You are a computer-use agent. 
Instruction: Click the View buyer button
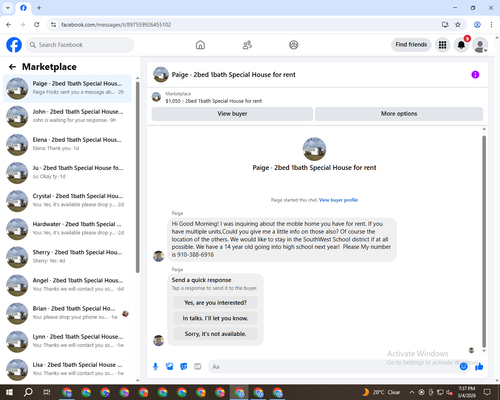click(x=232, y=114)
